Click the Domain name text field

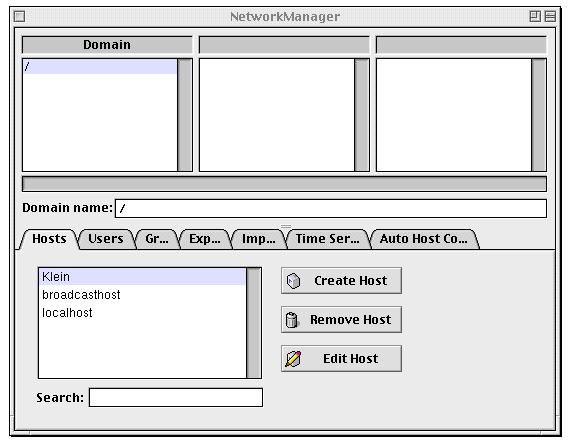click(x=331, y=209)
